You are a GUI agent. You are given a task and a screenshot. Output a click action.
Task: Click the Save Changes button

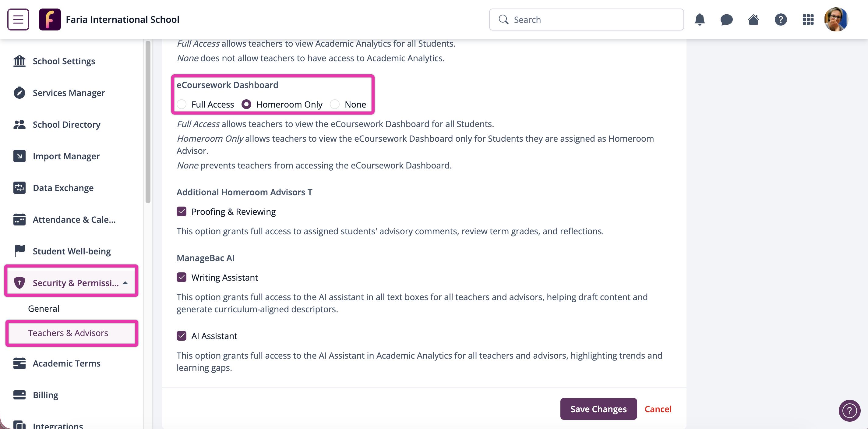[x=598, y=409]
